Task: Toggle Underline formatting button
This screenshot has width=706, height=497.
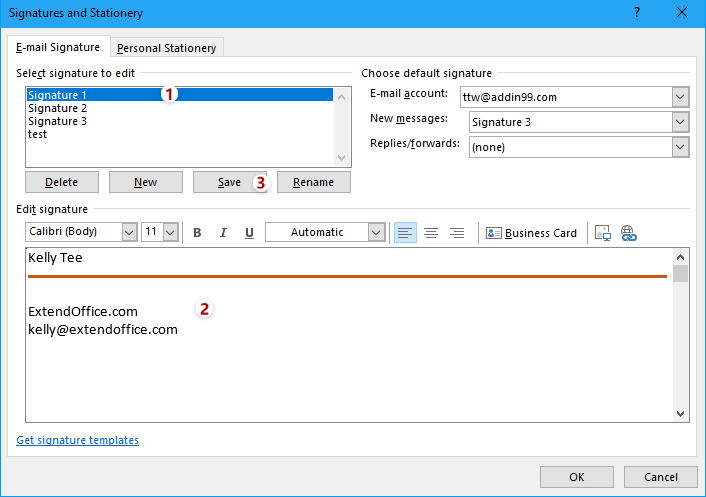Action: (249, 233)
